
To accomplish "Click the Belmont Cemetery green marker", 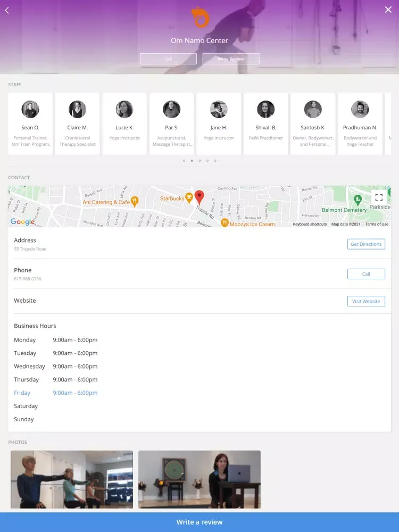I will tap(358, 199).
